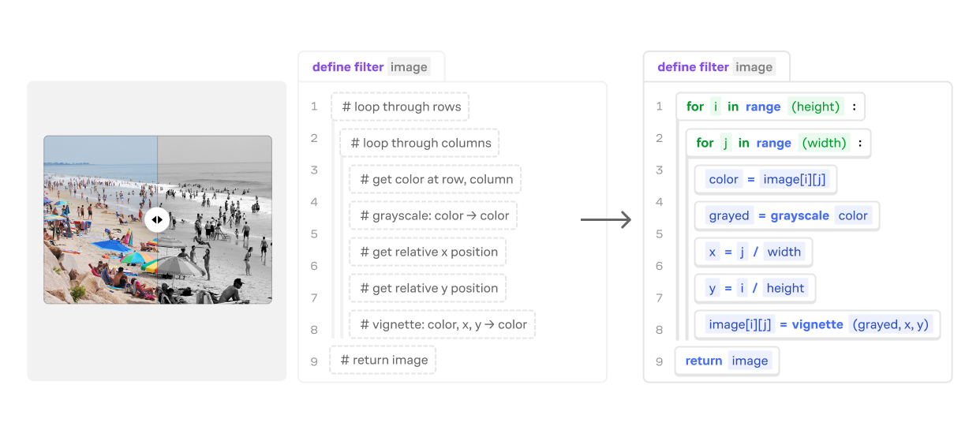The height and width of the screenshot is (430, 980).
Task: Select the '# loop through rows' comment block
Action: [400, 107]
